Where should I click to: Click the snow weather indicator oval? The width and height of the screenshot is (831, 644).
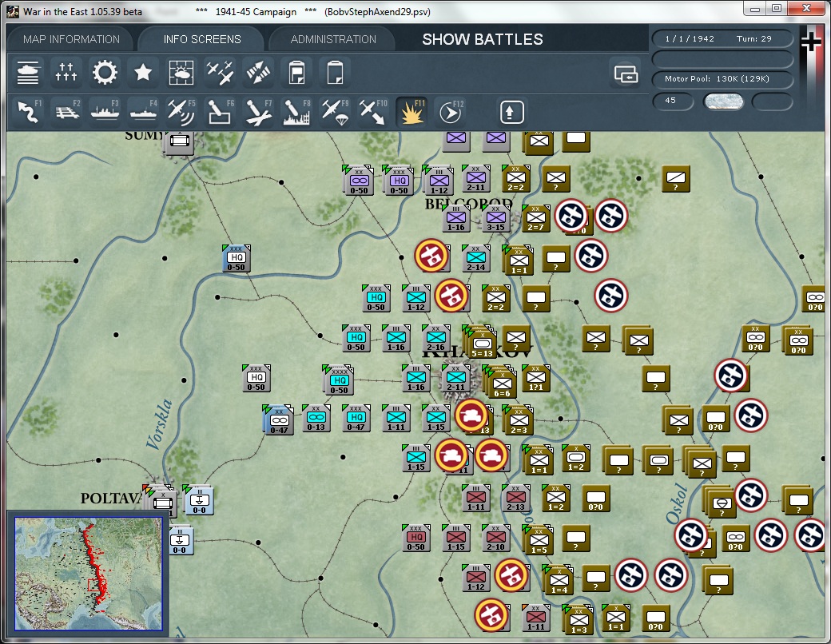[723, 101]
